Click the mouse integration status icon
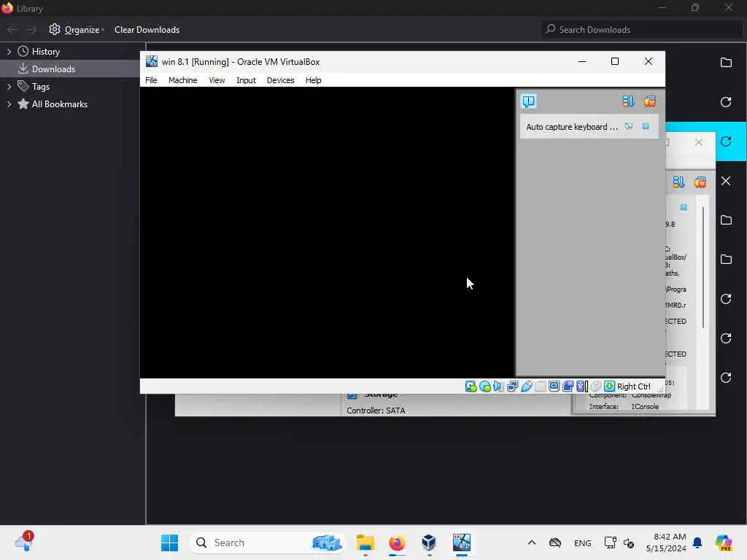Image resolution: width=747 pixels, height=560 pixels. pos(595,386)
